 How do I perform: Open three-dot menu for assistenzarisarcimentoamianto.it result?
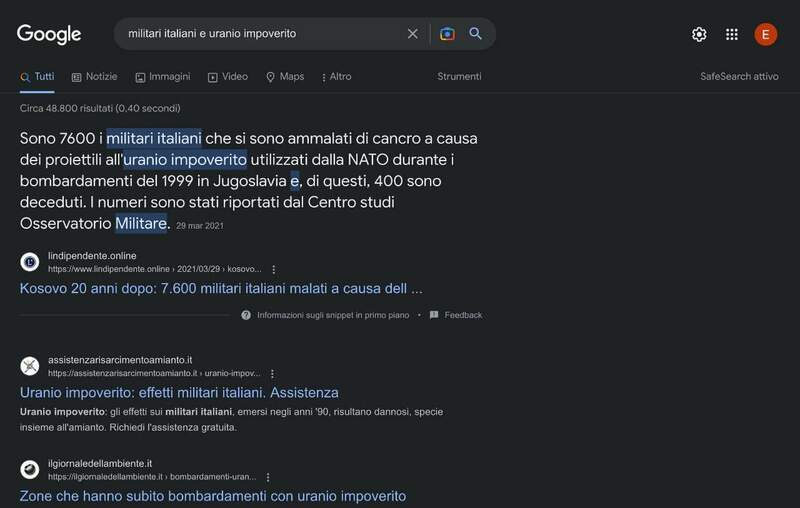(x=272, y=373)
